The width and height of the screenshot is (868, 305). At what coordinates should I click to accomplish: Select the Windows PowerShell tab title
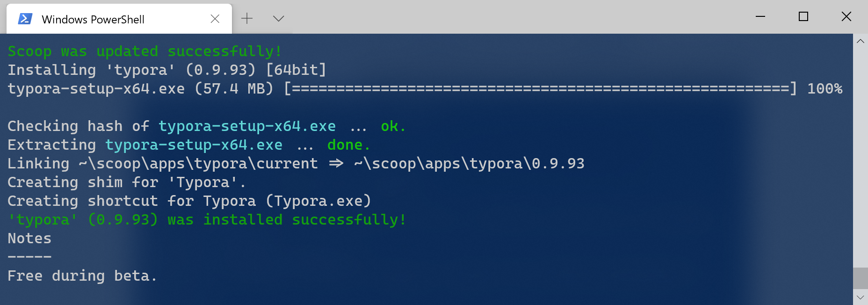(x=93, y=20)
